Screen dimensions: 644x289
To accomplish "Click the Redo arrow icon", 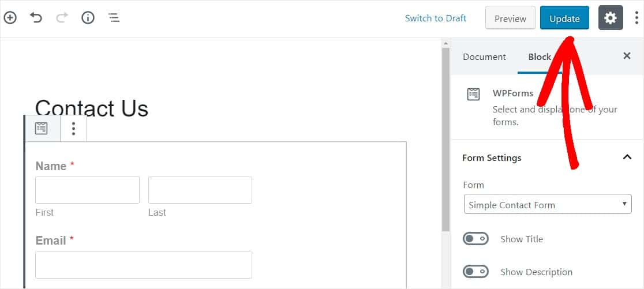I will pyautogui.click(x=62, y=18).
